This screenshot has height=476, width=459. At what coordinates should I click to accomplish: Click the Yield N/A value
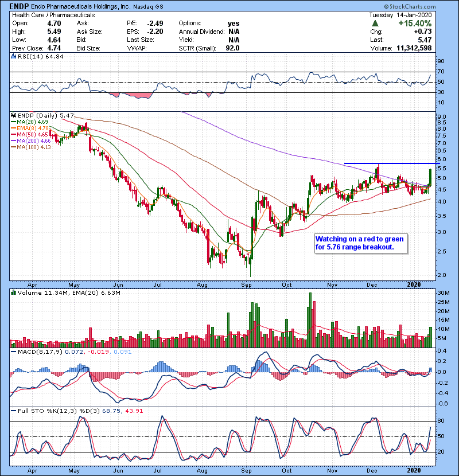pos(234,40)
